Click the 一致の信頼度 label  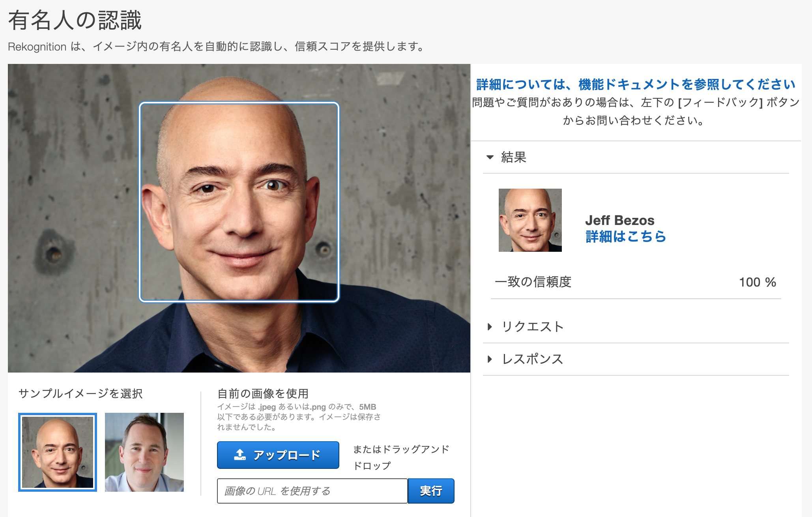[x=533, y=282]
